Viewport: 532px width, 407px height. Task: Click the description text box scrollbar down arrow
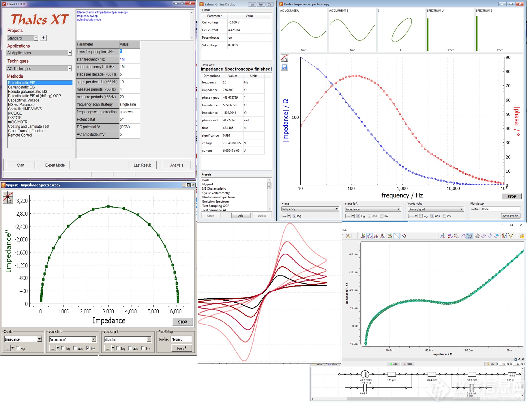[192, 38]
